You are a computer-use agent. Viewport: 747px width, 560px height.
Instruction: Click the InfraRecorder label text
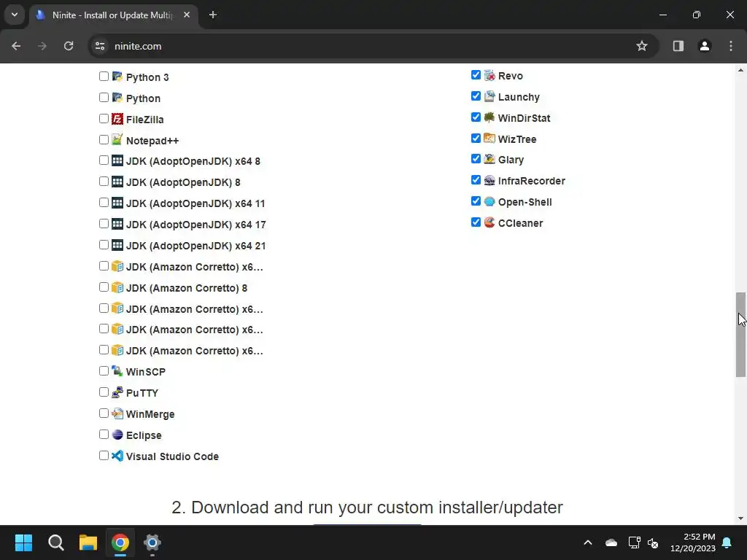tap(532, 181)
